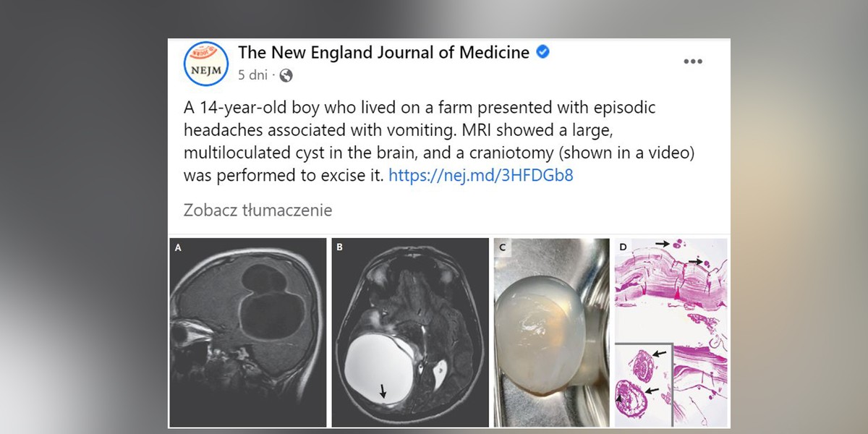Viewport: 868px width, 434px height.
Task: Open The New England Journal of Medicine page
Action: (383, 53)
